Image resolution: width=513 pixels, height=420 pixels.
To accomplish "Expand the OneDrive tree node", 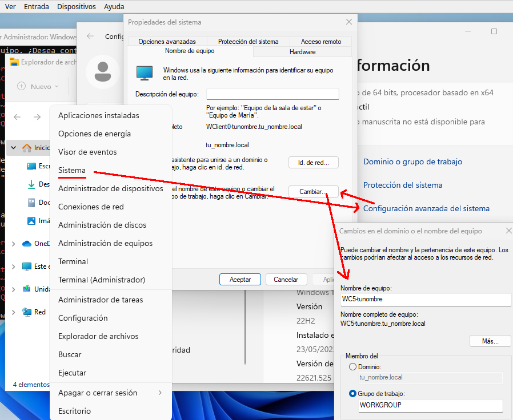I will (x=13, y=244).
